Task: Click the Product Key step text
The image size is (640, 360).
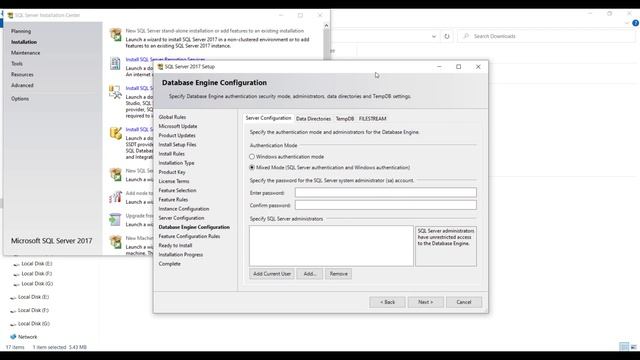Action: coord(172,172)
